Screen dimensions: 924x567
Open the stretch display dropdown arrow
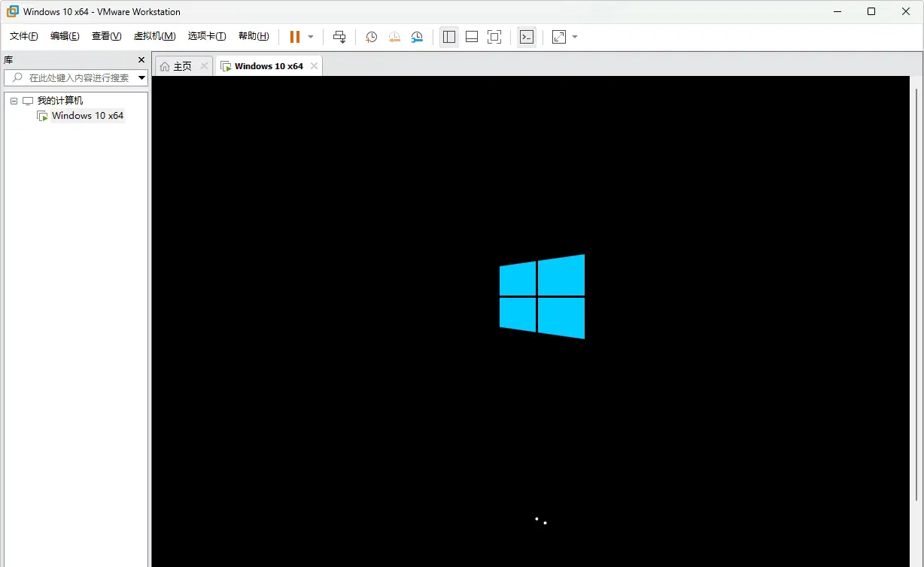pos(575,37)
